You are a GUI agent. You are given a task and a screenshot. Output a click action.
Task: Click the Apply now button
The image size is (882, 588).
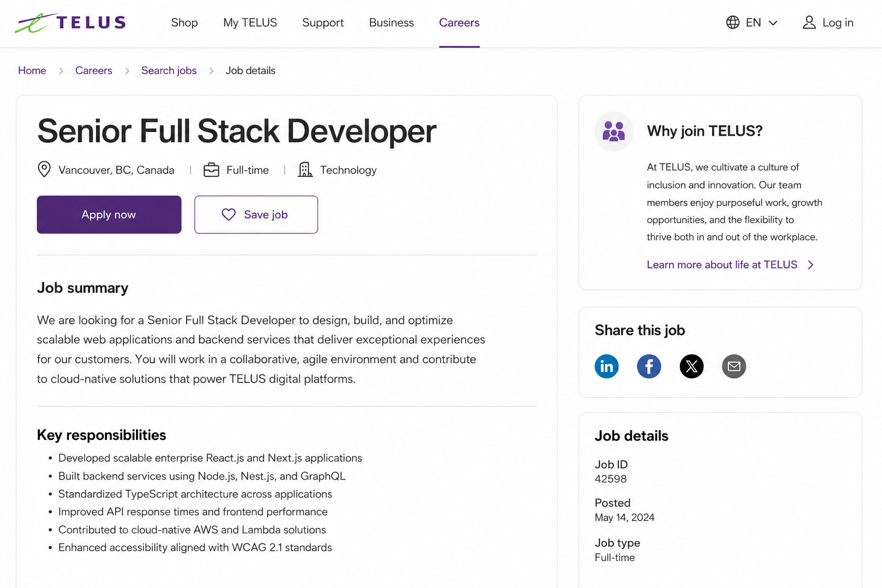pyautogui.click(x=109, y=215)
